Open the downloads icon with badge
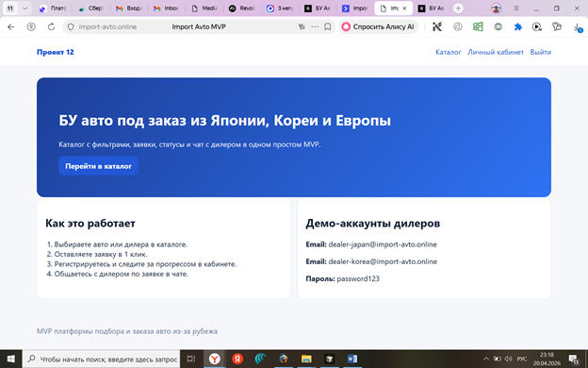The height and width of the screenshot is (368, 588). 578,27
